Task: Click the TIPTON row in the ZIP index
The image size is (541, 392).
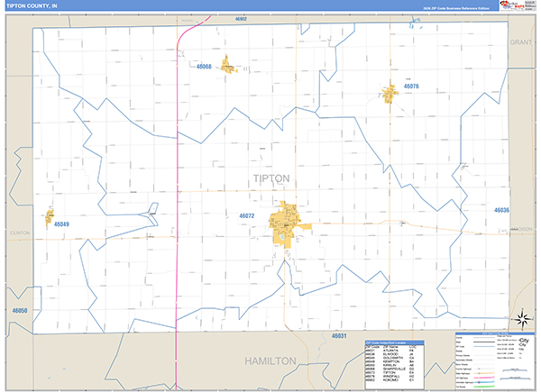Action: pos(390,372)
